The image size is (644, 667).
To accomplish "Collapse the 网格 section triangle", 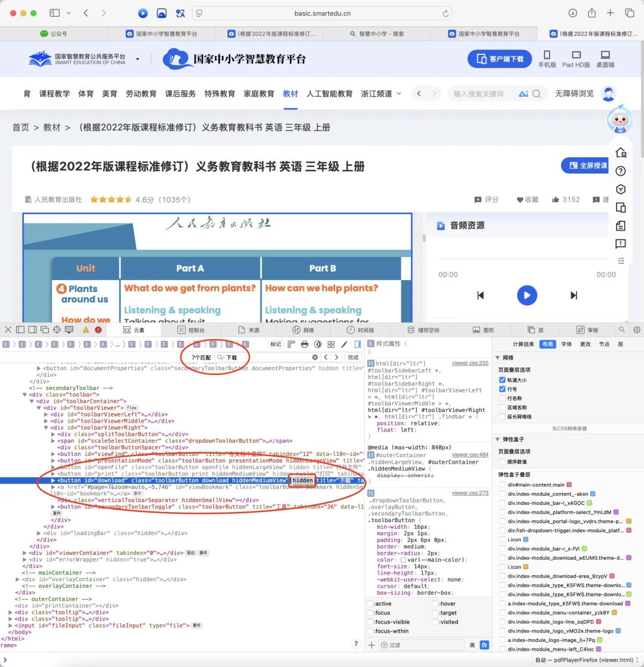I will (x=497, y=358).
